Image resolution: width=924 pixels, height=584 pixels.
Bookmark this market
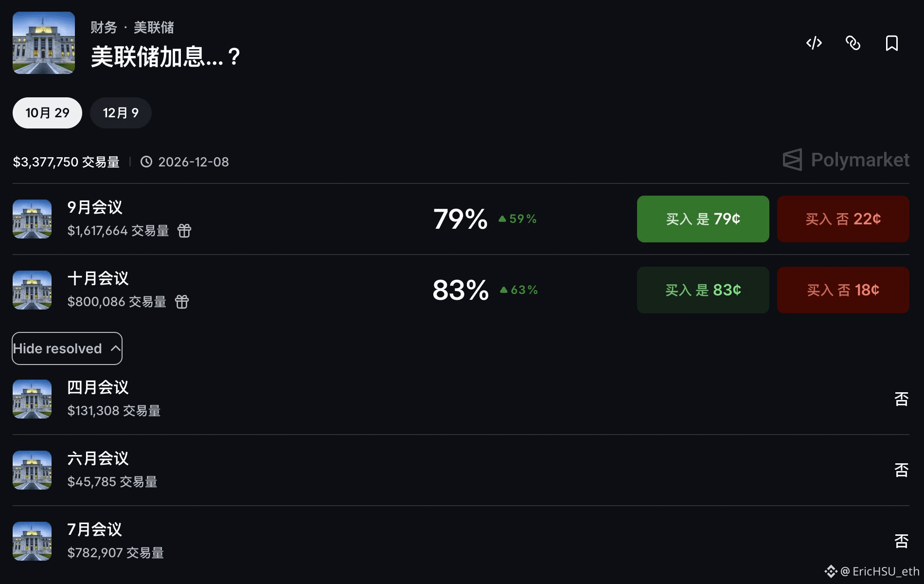pyautogui.click(x=892, y=43)
